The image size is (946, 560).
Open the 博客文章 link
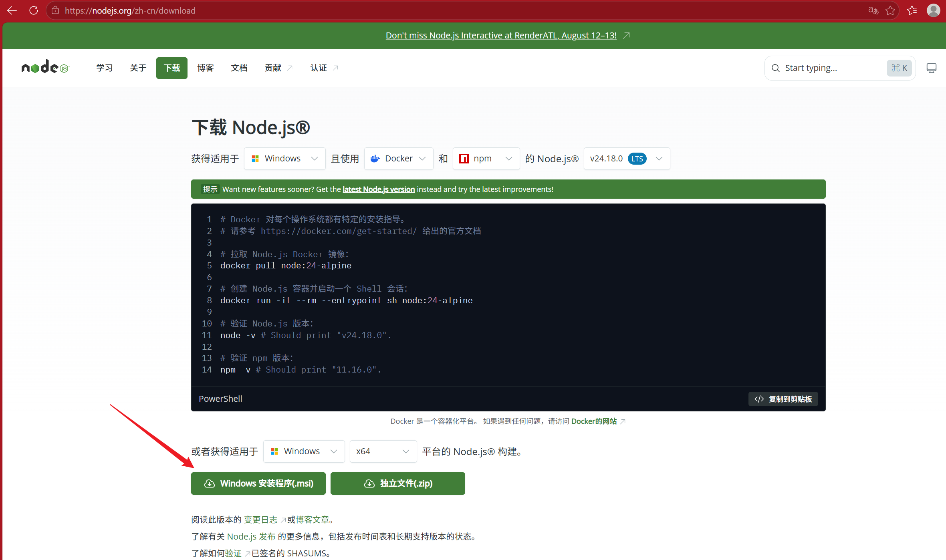coord(313,520)
